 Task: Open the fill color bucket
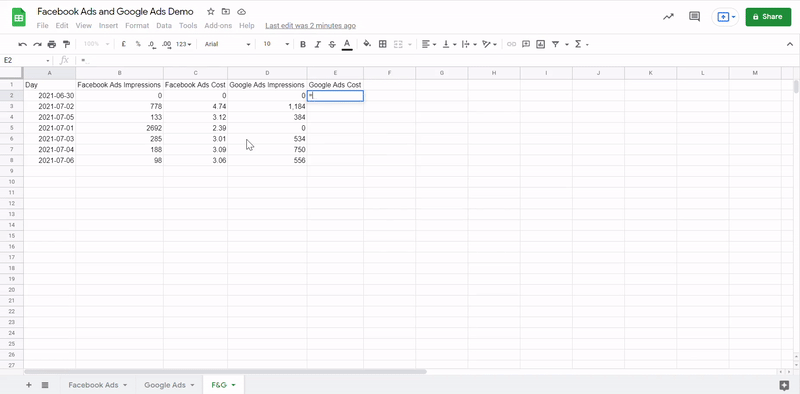pyautogui.click(x=367, y=44)
